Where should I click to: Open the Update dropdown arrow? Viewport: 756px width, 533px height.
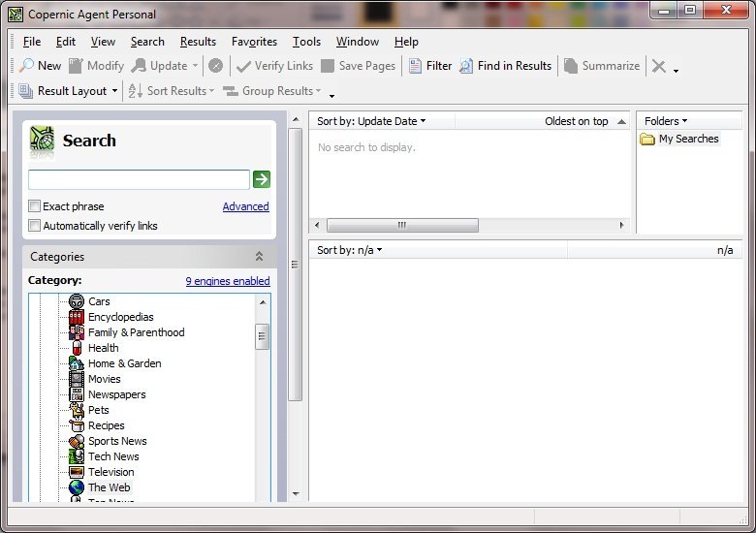tap(195, 66)
